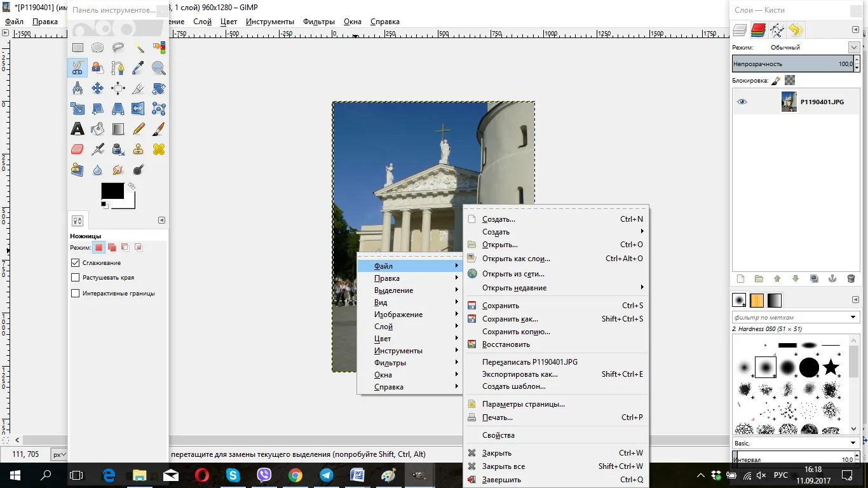Select the Ink tool
This screenshot has height=488, width=868.
point(118,149)
